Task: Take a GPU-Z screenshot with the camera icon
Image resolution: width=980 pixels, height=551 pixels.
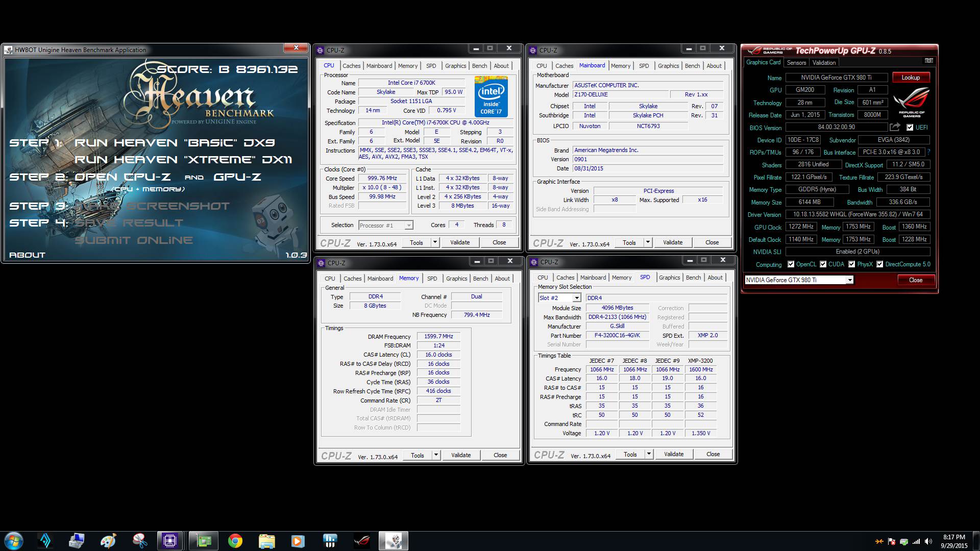Action: point(928,61)
